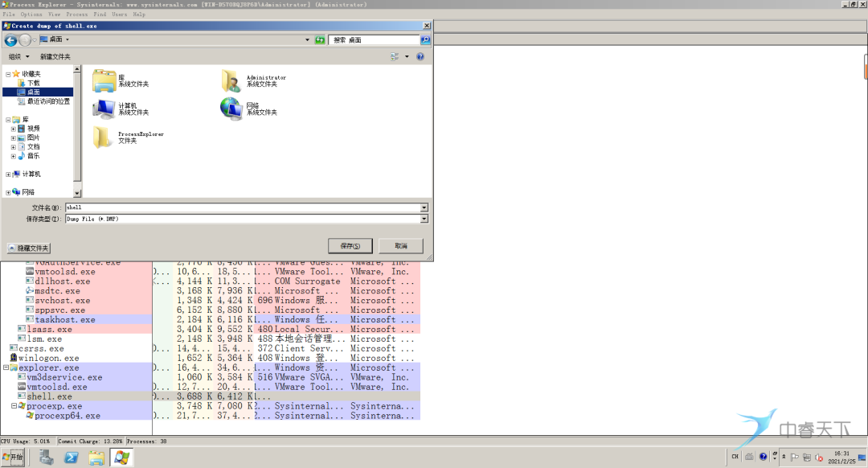Screen dimensions: 868x468
Task: Open the View menu in Process Explorer
Action: pyautogui.click(x=55, y=14)
